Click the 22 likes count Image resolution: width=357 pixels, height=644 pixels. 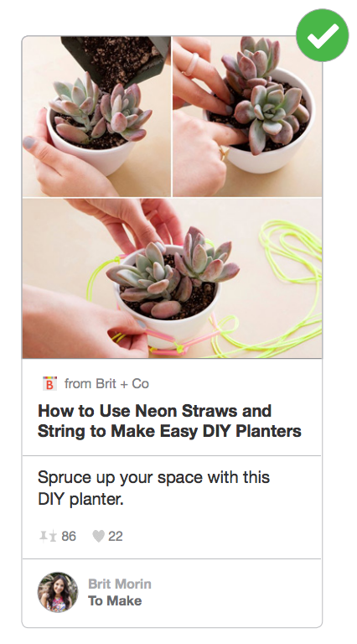tap(116, 537)
